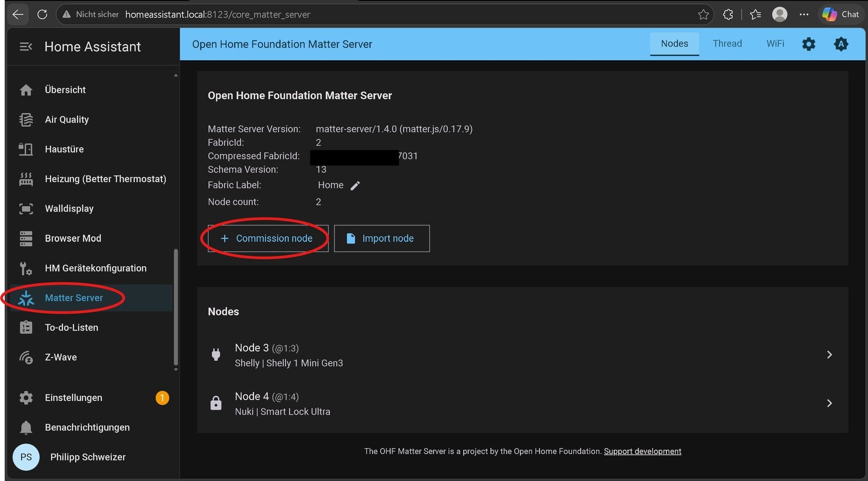Select the Node 3 Shelly 1 Mini Gen3 row
This screenshot has height=481, width=868.
522,355
